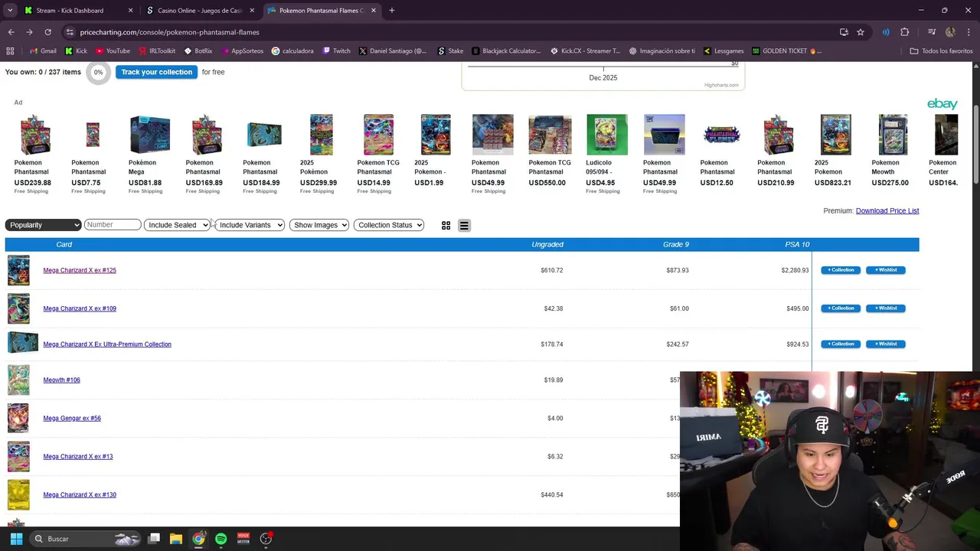Add Mega Charizard X ex #125 to wishlist
980x551 pixels.
[886, 270]
